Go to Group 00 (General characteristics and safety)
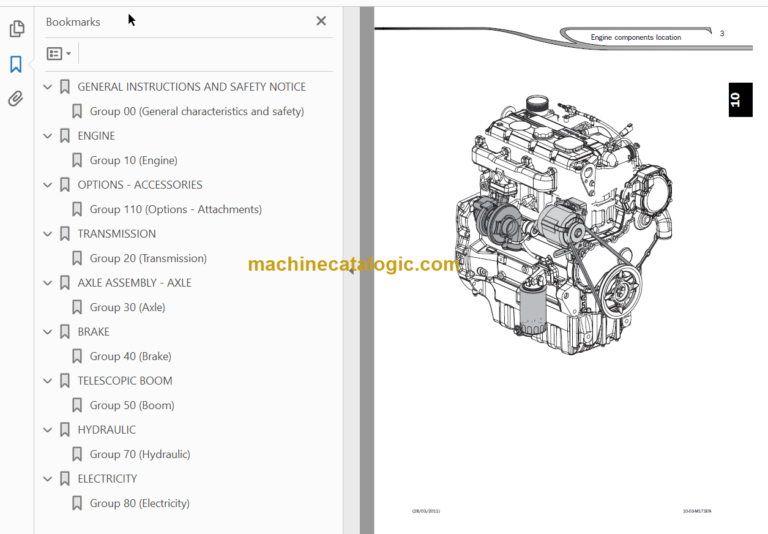The width and height of the screenshot is (768, 534). [x=196, y=111]
